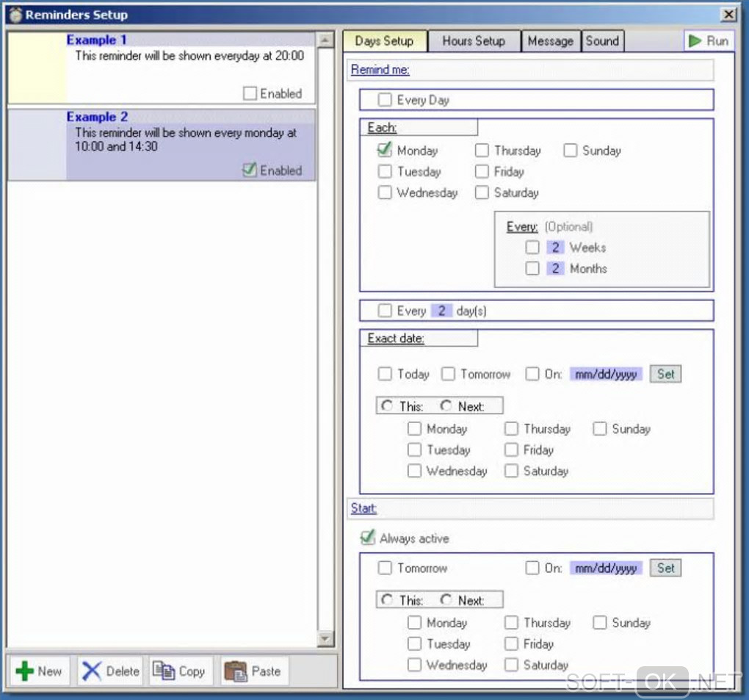Check Thursday under Exact date
The width and height of the screenshot is (749, 700).
tap(511, 429)
